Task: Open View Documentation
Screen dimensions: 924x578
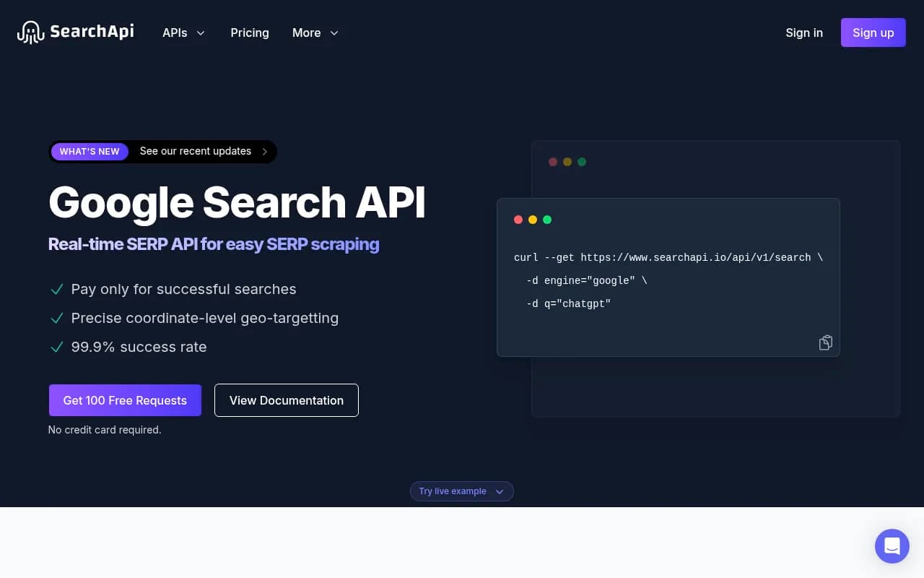Action: pos(287,400)
